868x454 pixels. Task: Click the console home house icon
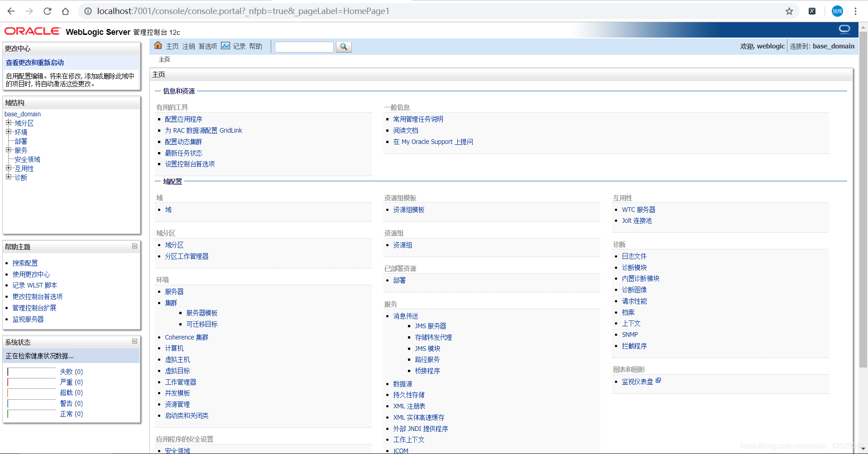pos(158,45)
